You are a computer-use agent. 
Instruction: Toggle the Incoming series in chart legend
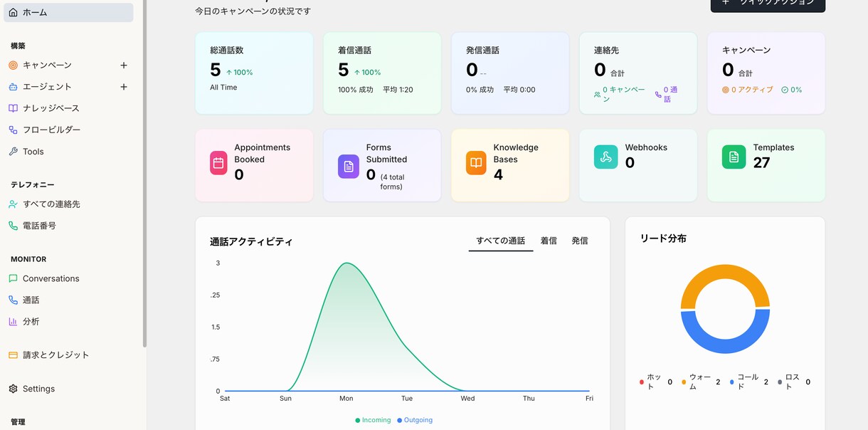[374, 420]
